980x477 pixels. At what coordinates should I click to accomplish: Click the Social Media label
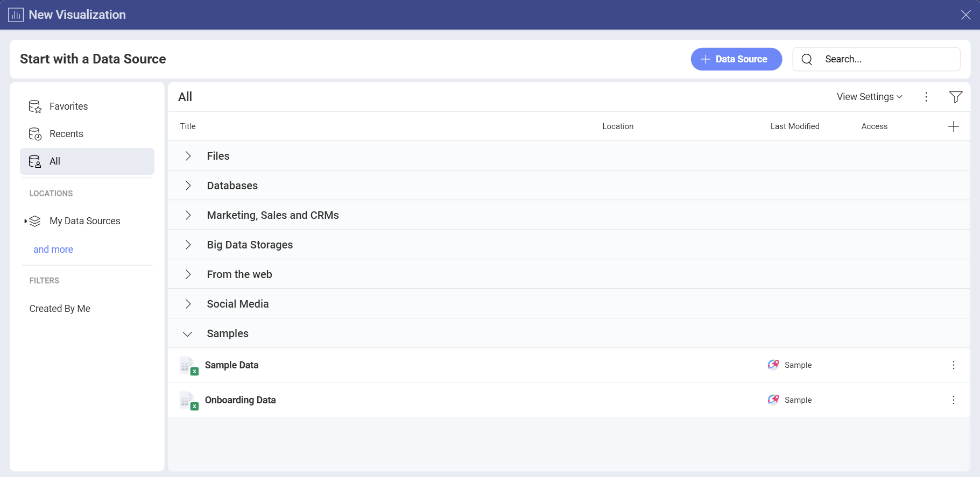[237, 304]
